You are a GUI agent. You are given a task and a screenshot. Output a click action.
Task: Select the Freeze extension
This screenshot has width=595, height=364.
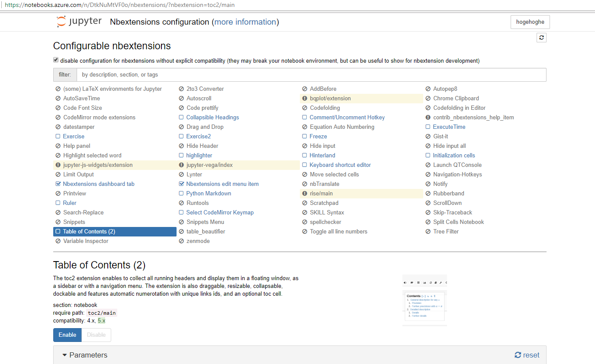coord(318,136)
